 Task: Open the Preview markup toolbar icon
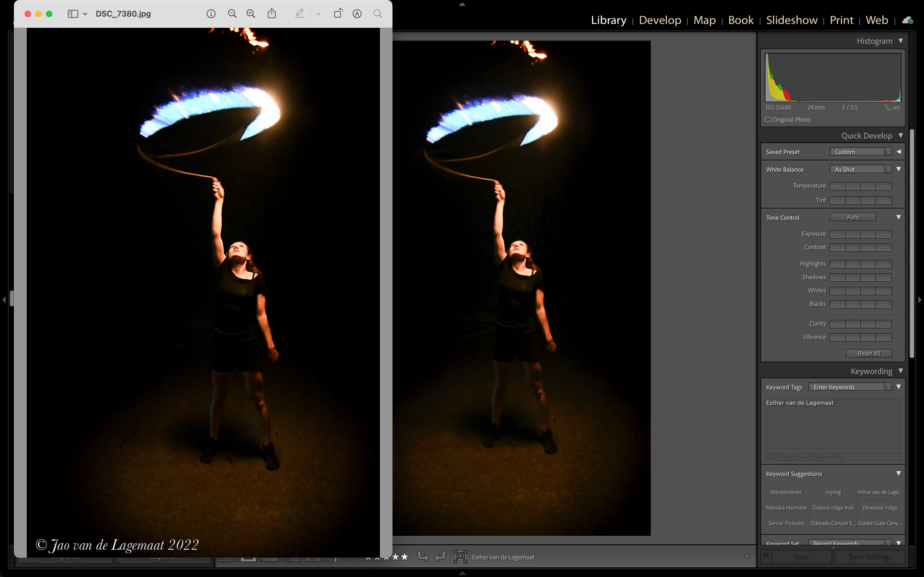coord(357,14)
